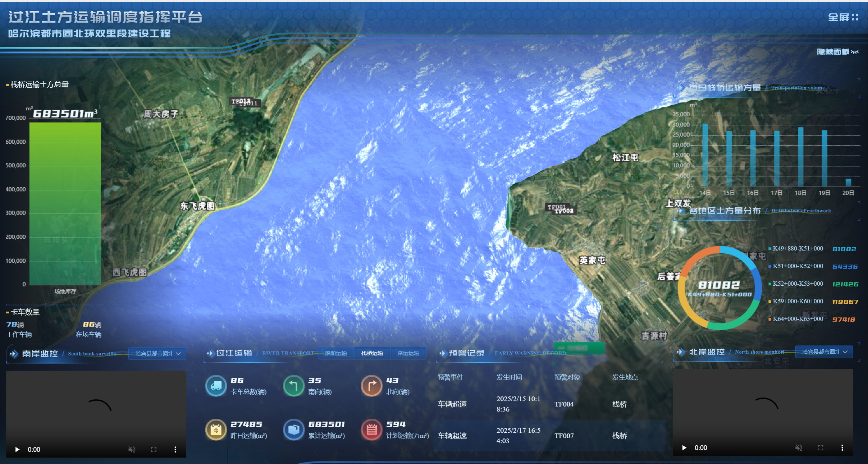The height and width of the screenshot is (464, 868).
Task: Click map label 松江屯
Action: (x=625, y=157)
